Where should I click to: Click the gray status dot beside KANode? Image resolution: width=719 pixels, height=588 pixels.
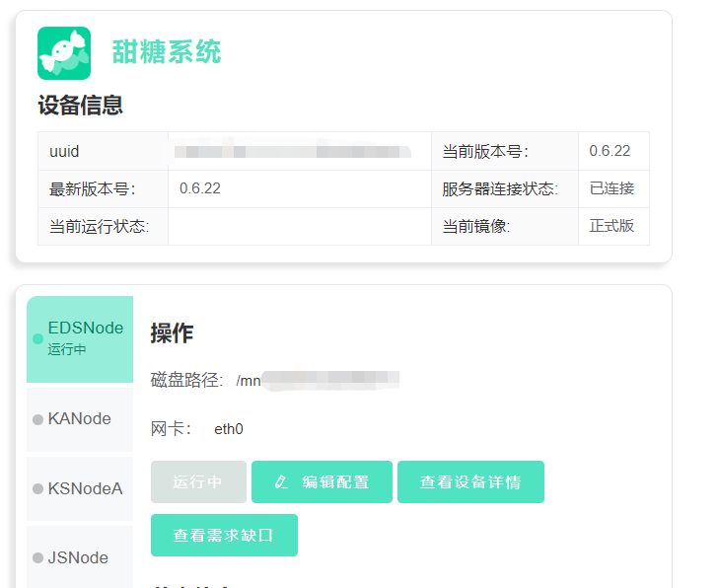coord(38,419)
